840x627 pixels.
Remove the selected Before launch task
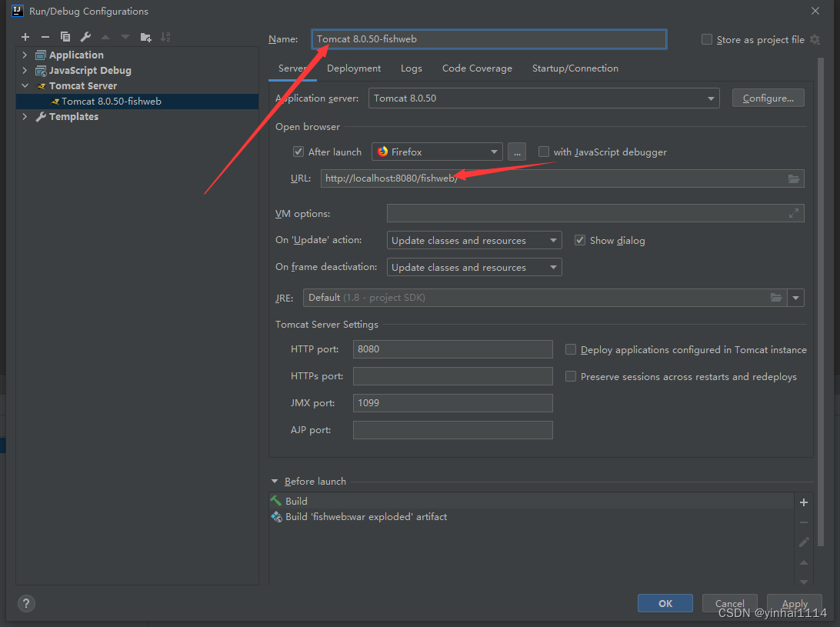[804, 522]
